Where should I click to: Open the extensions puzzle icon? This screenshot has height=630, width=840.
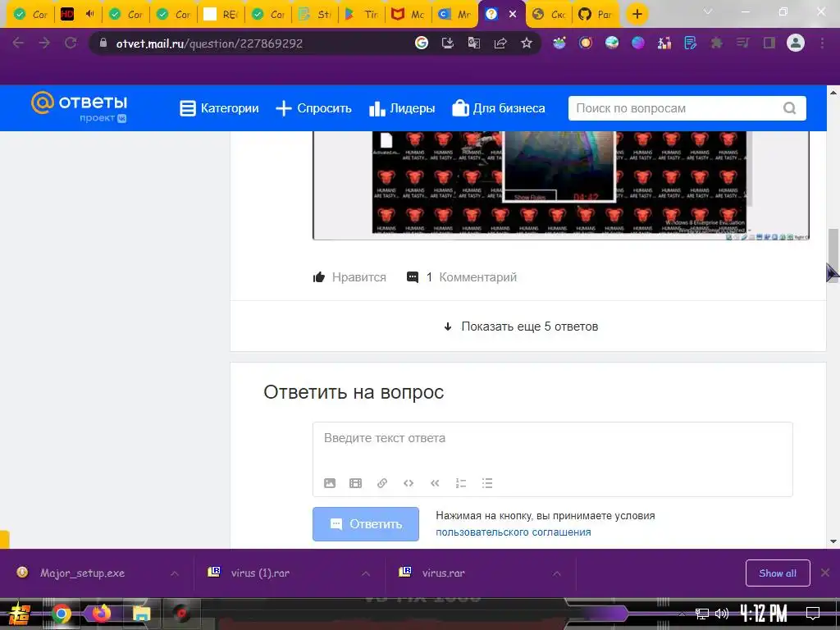click(x=716, y=43)
